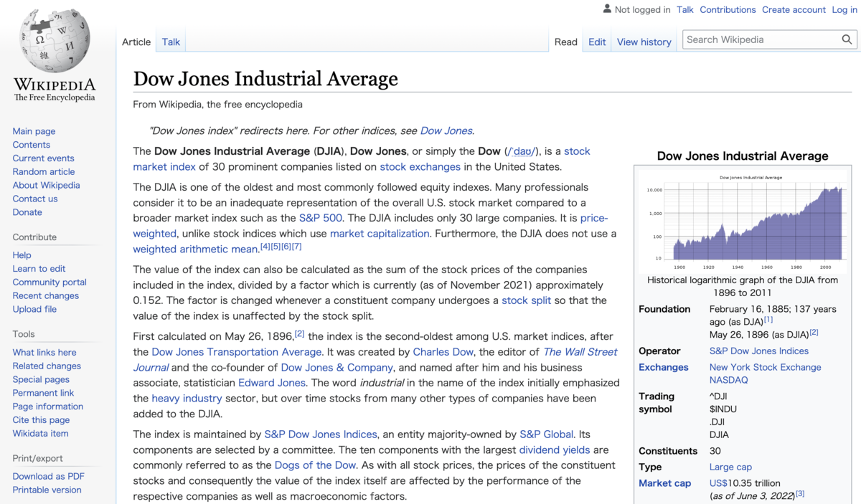Open Related changes link
Screen dimensions: 861x504
pyautogui.click(x=47, y=366)
